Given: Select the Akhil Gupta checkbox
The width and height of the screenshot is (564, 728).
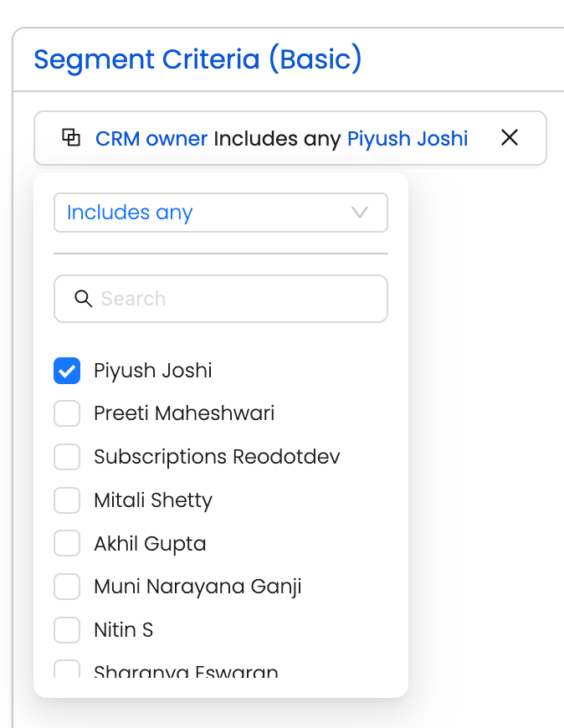Looking at the screenshot, I should point(67,544).
